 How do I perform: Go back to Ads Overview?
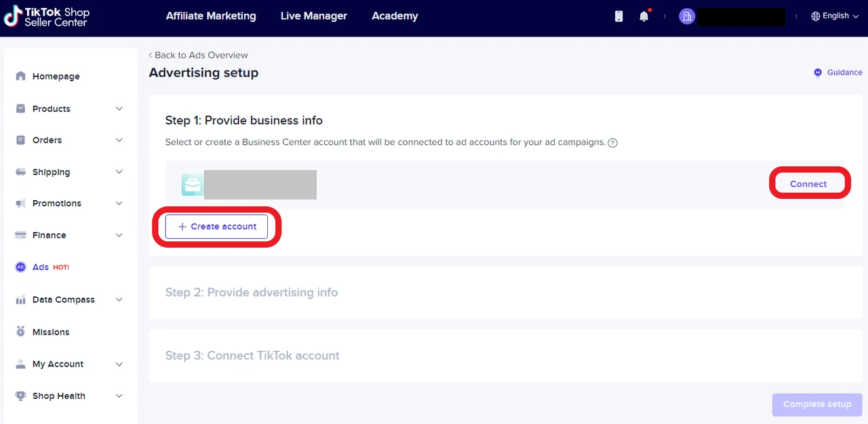[199, 55]
